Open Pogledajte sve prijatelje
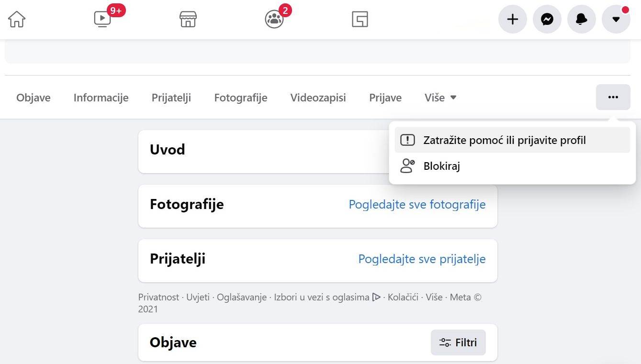The width and height of the screenshot is (641, 364). [421, 259]
